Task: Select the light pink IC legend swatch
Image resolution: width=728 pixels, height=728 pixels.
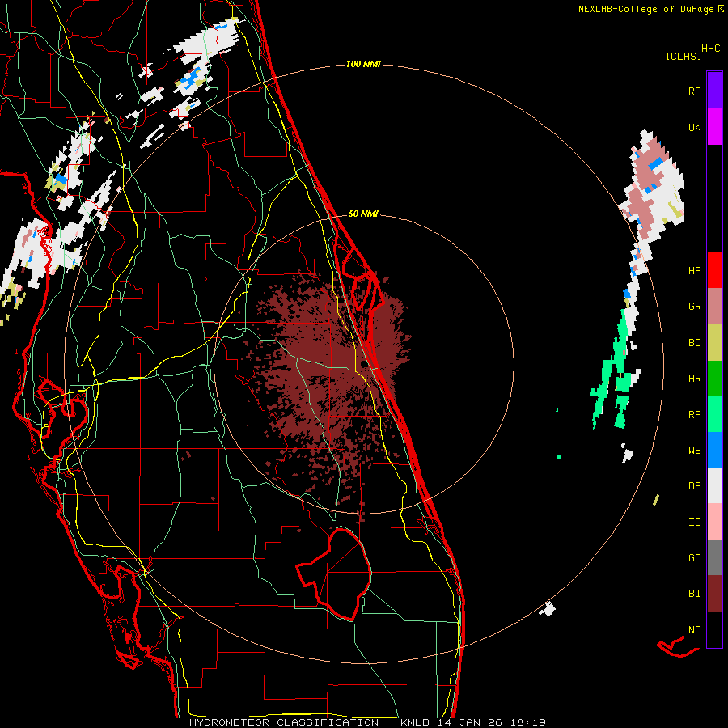Action: (x=714, y=522)
